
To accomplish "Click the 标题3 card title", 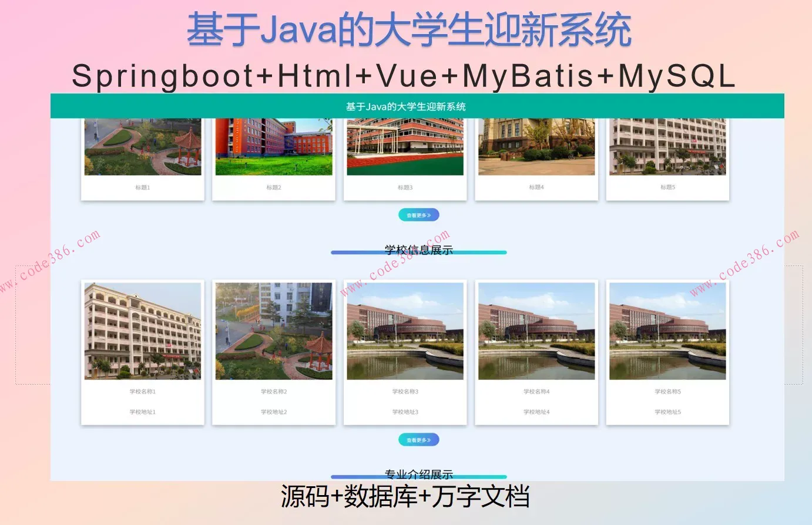I will point(405,188).
